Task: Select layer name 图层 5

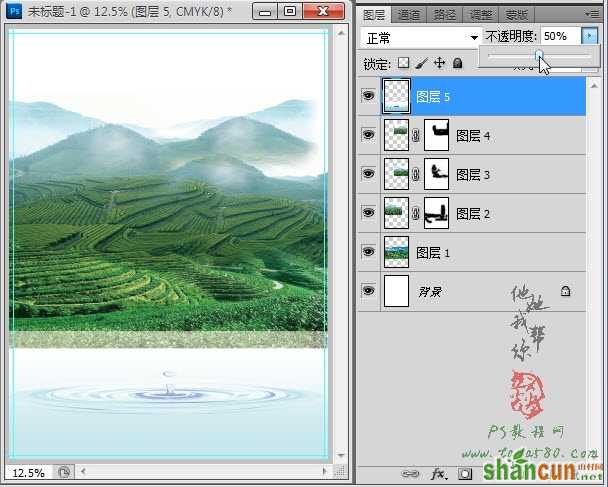Action: coord(433,97)
